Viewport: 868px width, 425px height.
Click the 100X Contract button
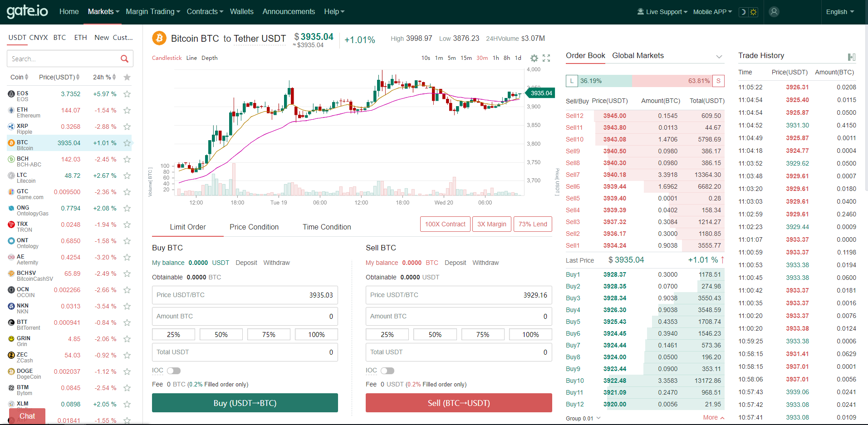tap(445, 224)
